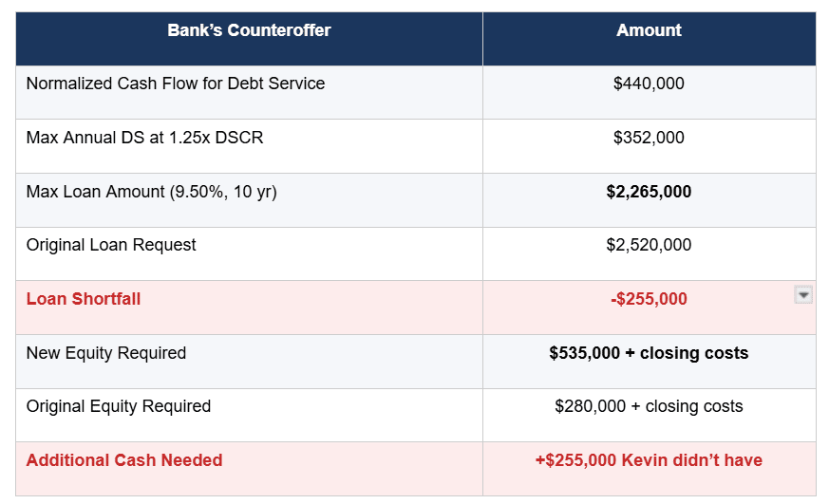Open the dropdown arrow in Loan Shortfall row
The height and width of the screenshot is (504, 829).
(x=803, y=295)
